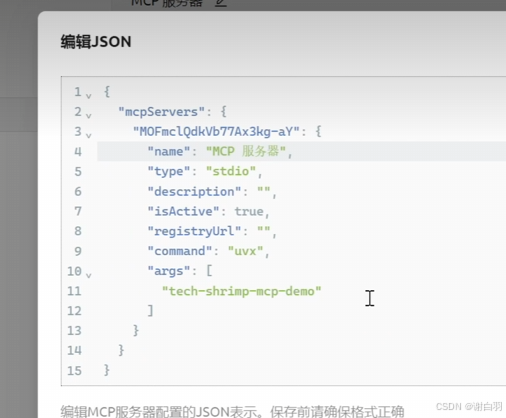Screen dimensions: 506x418
Task: Click the "stdio" type value
Action: pyautogui.click(x=231, y=171)
